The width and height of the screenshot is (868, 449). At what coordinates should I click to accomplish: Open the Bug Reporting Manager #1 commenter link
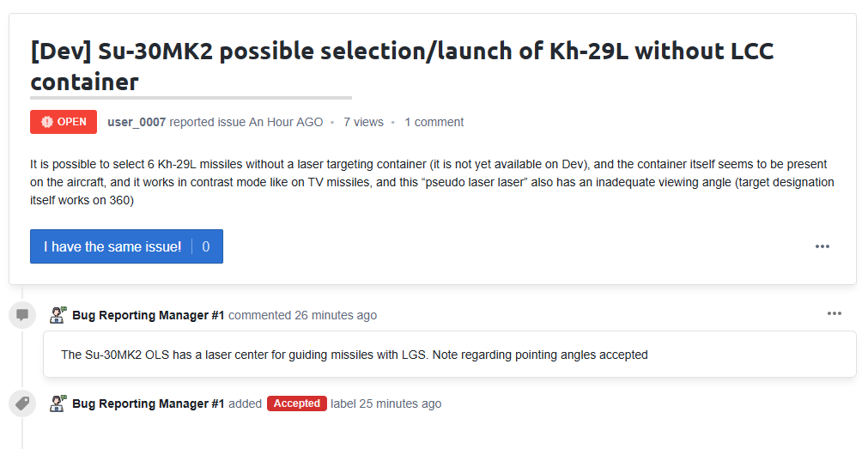pos(149,315)
